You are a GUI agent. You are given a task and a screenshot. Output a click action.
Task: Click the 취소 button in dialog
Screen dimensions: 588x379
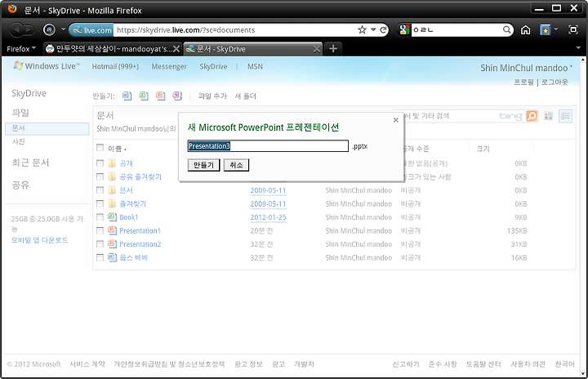click(x=236, y=165)
